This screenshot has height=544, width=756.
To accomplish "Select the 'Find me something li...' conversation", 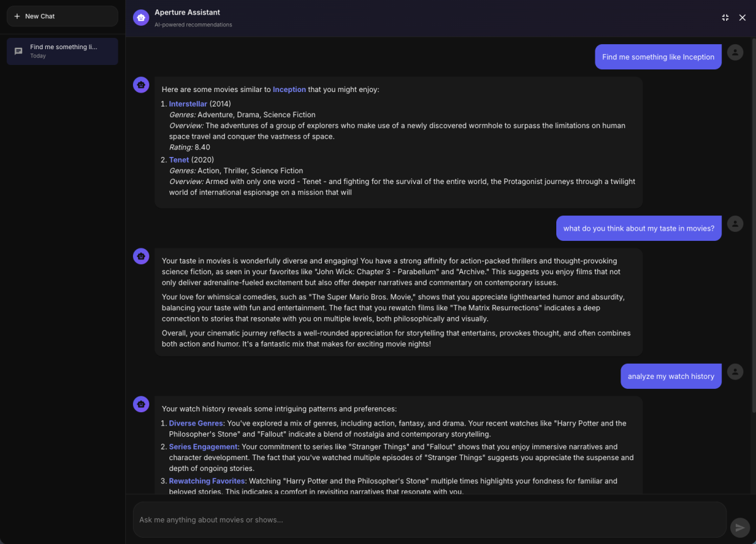I will tap(62, 51).
